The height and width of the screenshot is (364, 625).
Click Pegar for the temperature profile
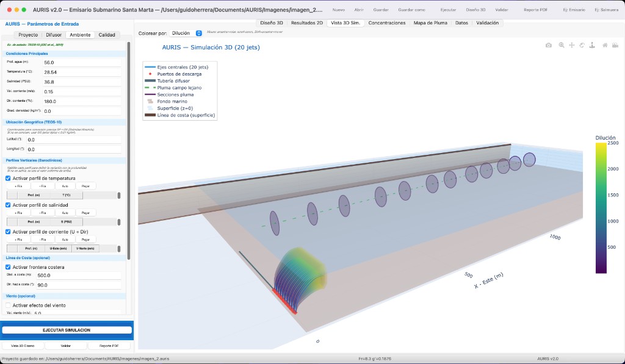[85, 186]
